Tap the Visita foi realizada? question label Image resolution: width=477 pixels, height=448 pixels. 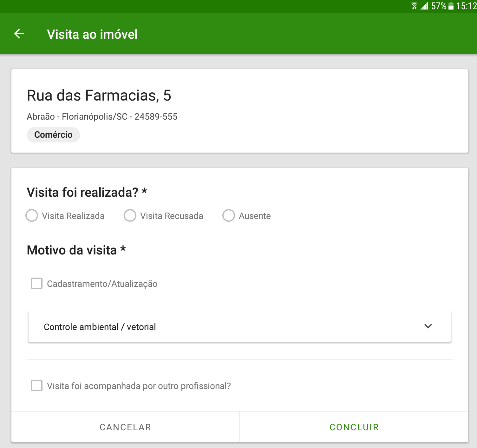(87, 192)
